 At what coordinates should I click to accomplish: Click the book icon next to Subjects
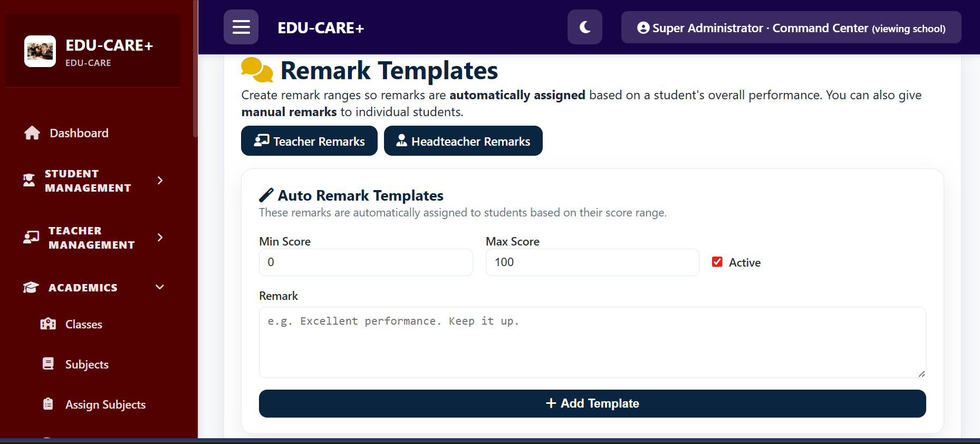pyautogui.click(x=48, y=363)
